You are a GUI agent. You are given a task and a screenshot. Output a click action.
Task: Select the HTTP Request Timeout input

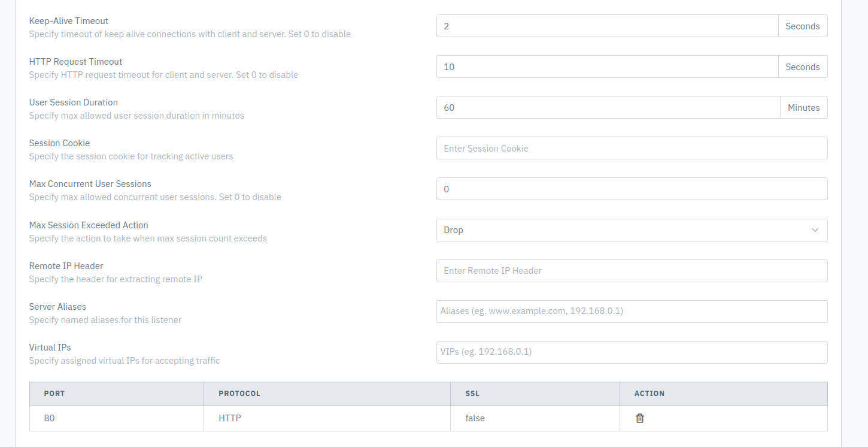click(x=607, y=67)
